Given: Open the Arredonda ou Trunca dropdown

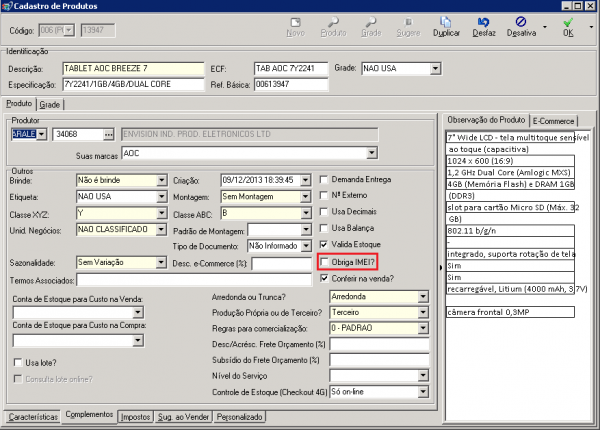Looking at the screenshot, I should tap(423, 297).
